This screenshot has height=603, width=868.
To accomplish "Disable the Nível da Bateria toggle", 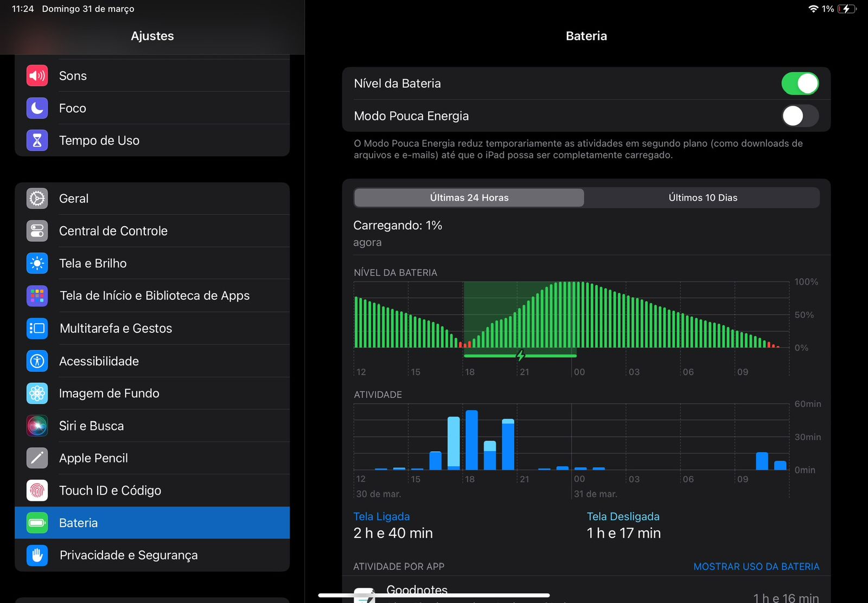I will 800,84.
